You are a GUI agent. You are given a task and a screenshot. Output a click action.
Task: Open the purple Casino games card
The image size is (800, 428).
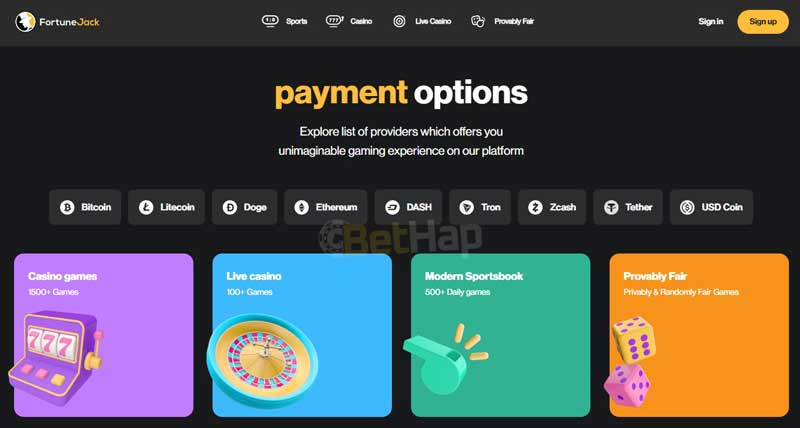[104, 335]
